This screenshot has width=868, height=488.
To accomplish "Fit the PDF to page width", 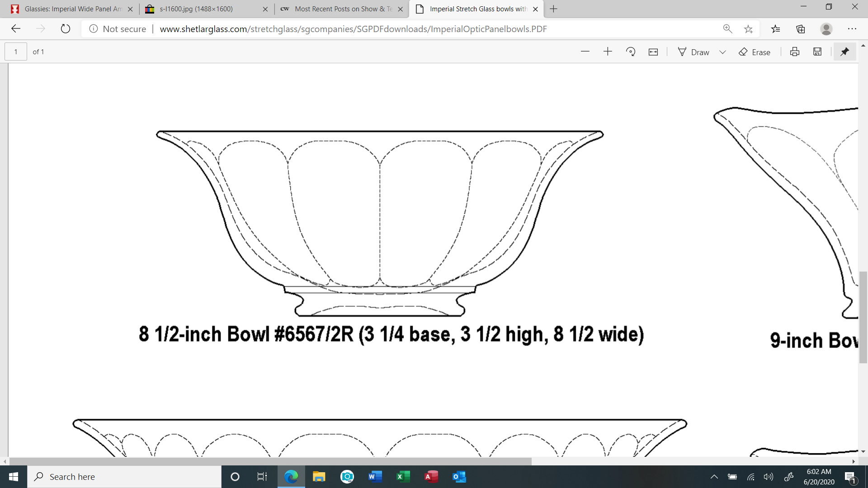I will pos(653,52).
